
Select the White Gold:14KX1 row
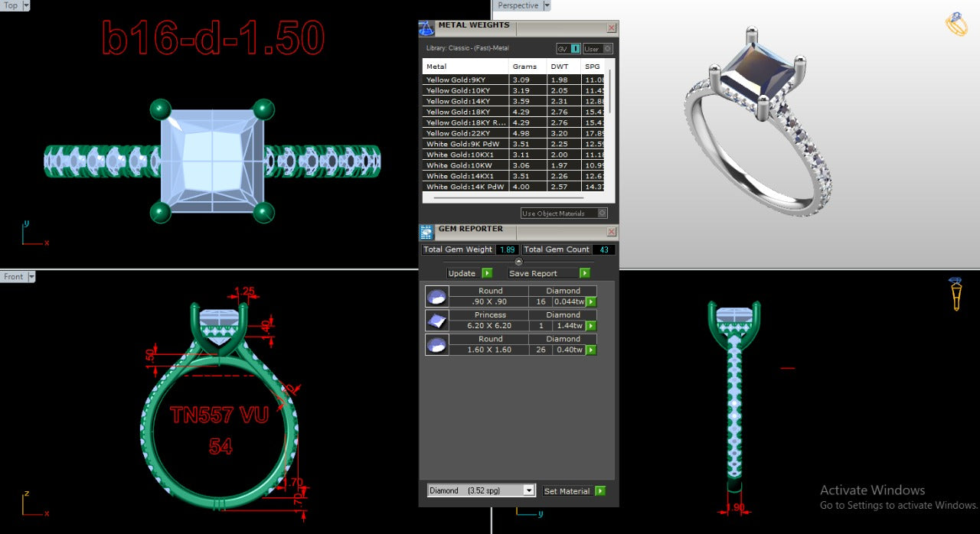[514, 176]
